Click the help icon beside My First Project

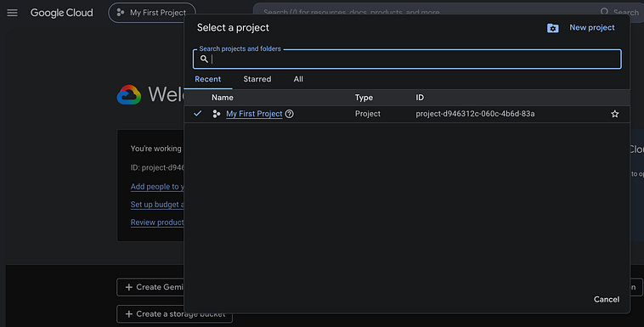tap(289, 114)
